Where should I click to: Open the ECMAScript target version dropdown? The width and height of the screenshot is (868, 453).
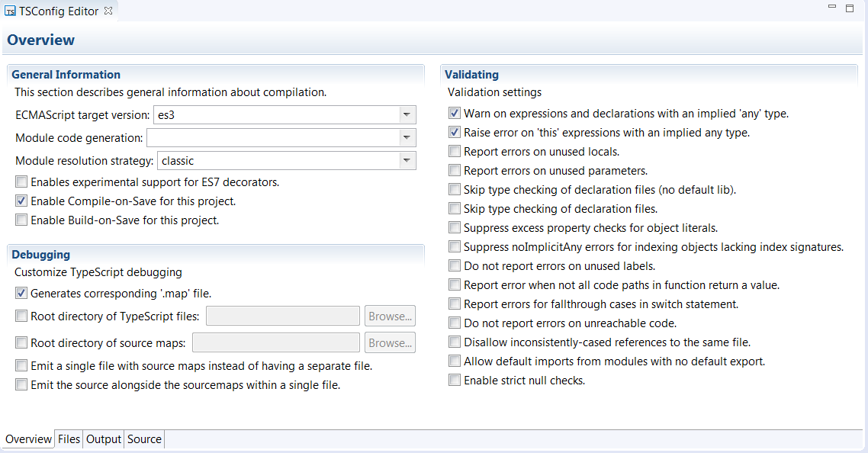[x=407, y=114]
